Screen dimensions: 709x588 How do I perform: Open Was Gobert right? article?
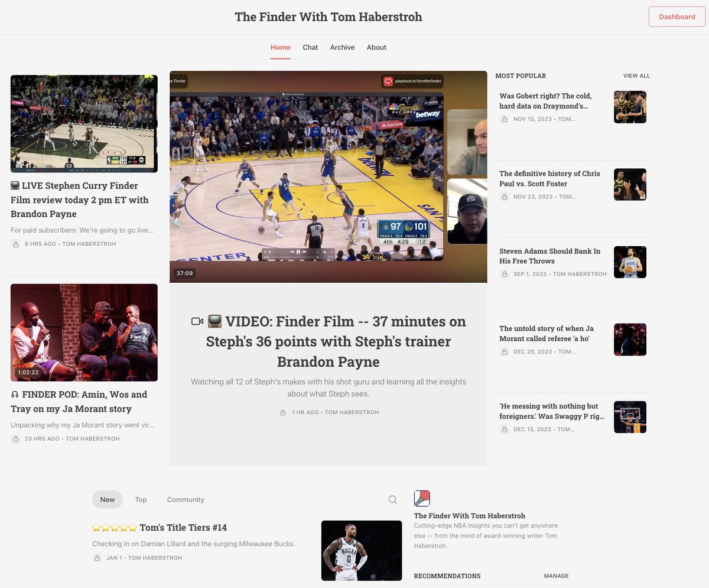point(545,100)
